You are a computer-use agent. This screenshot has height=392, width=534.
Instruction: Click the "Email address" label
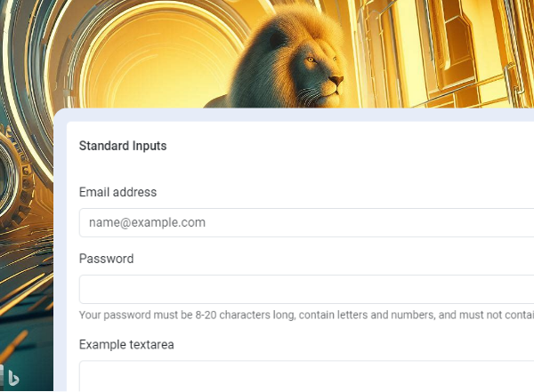(117, 192)
